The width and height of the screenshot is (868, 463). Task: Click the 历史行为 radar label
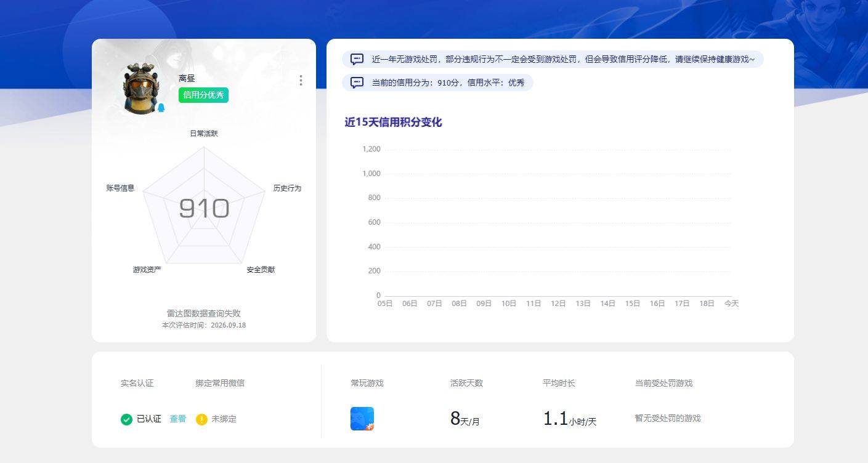point(287,188)
